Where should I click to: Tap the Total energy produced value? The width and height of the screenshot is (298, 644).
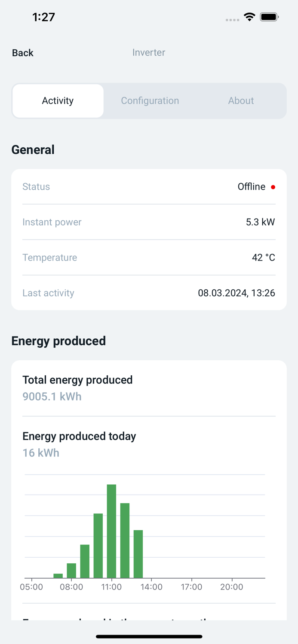52,396
